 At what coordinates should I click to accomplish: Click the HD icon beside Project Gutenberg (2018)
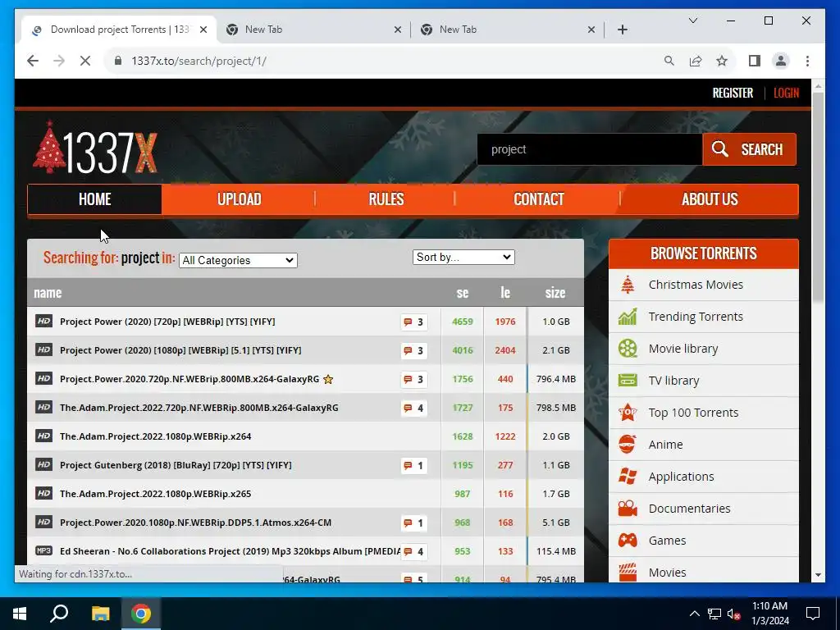click(44, 464)
